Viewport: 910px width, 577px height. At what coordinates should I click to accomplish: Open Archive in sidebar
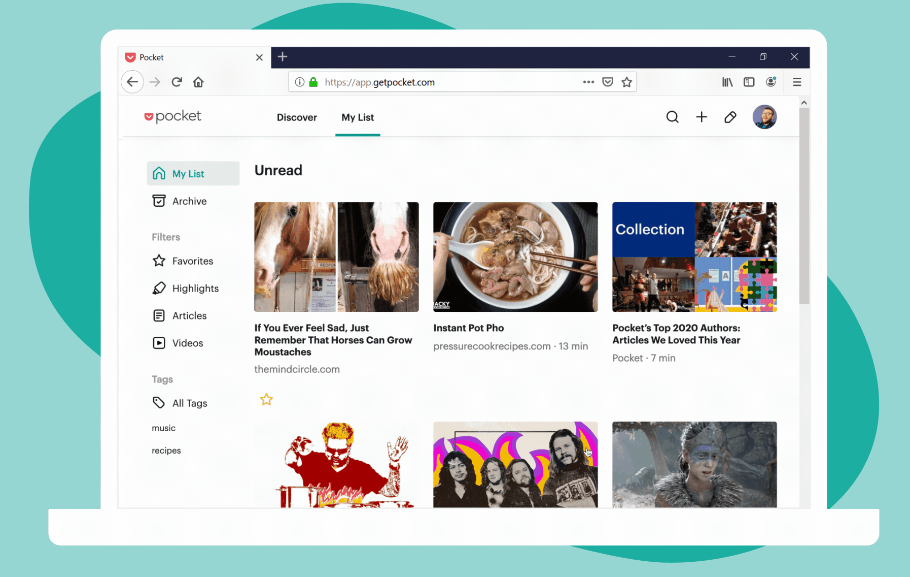(179, 201)
